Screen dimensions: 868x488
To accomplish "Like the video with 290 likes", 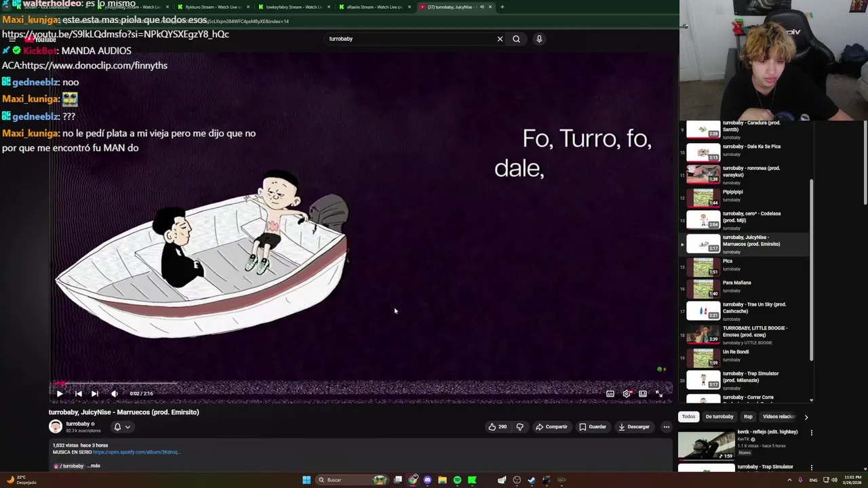I will [497, 426].
